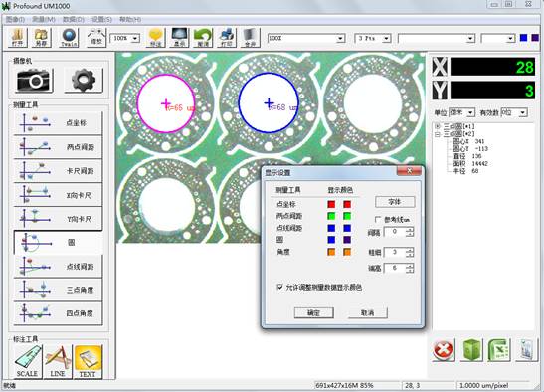Open the Help (H) menu
Image resolution: width=544 pixels, height=392 pixels.
click(130, 20)
